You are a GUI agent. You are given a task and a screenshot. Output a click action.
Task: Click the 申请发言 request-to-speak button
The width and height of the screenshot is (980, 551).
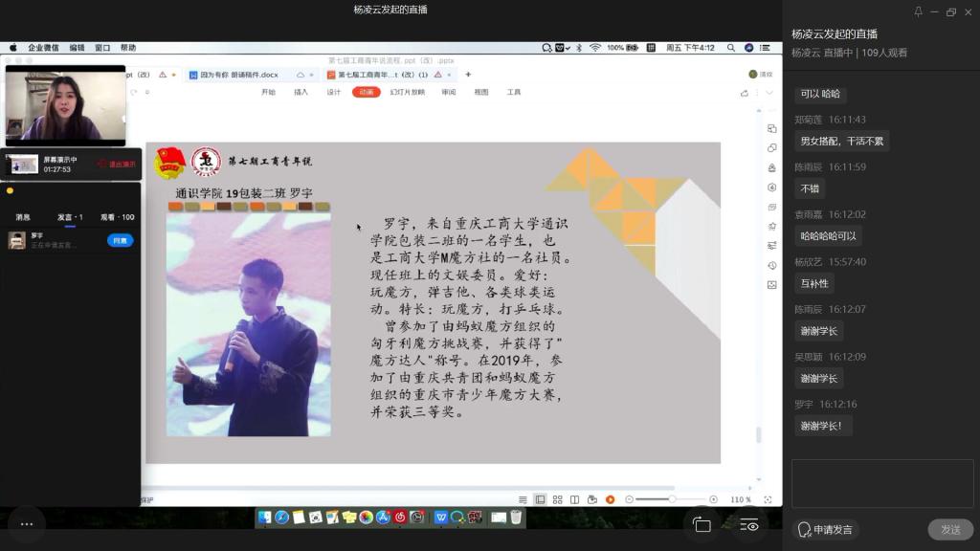click(x=825, y=530)
